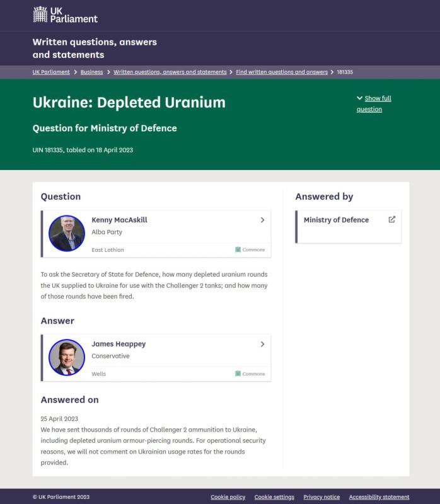Click the James Heappey name link

tap(119, 344)
